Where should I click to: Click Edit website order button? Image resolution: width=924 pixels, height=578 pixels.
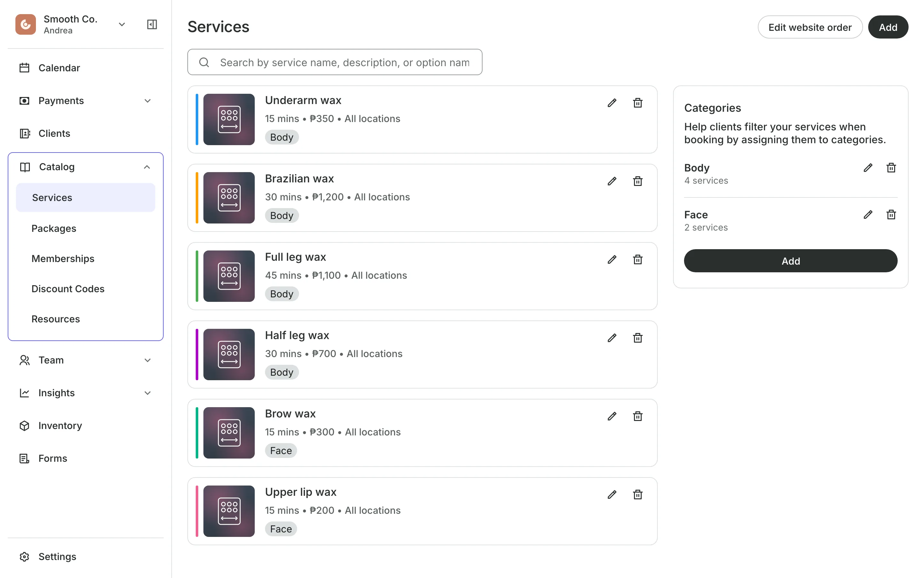point(810,27)
